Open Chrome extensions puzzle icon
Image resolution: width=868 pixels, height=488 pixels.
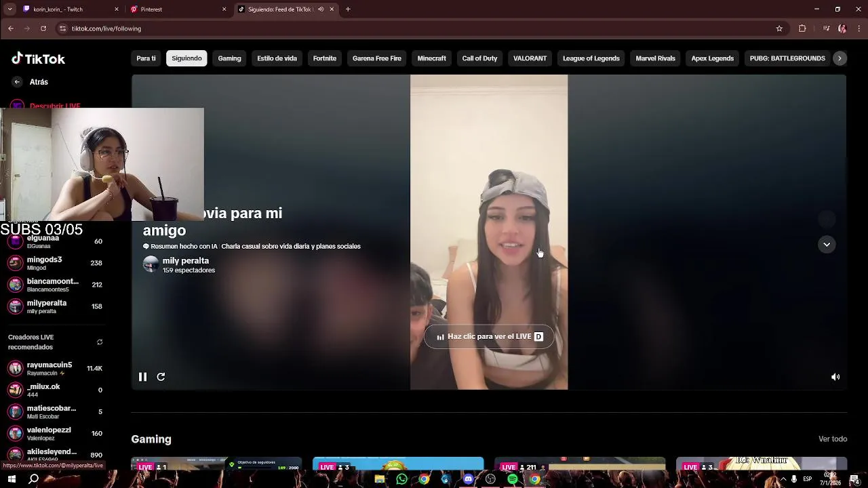click(802, 28)
